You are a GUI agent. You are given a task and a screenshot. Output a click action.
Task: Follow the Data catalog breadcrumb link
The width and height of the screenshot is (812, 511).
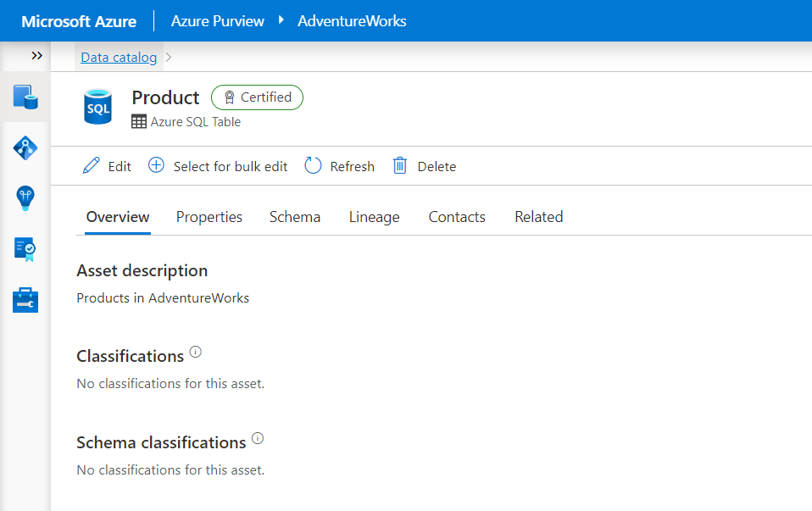pyautogui.click(x=119, y=58)
